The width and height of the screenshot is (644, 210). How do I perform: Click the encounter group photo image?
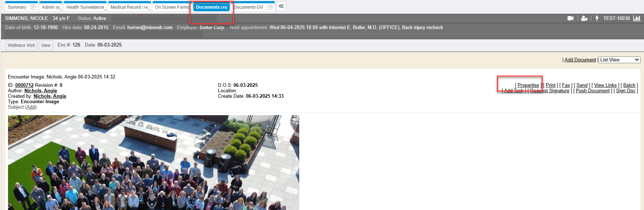click(153, 162)
